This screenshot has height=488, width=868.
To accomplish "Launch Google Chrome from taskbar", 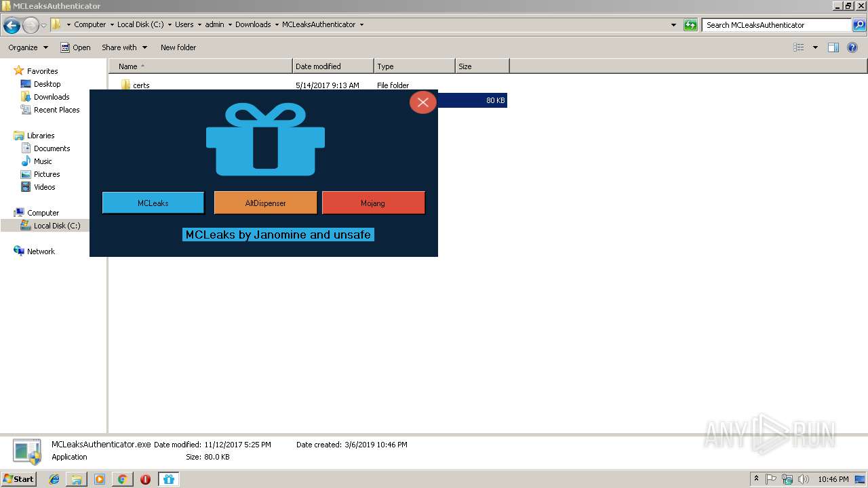I will (x=122, y=479).
